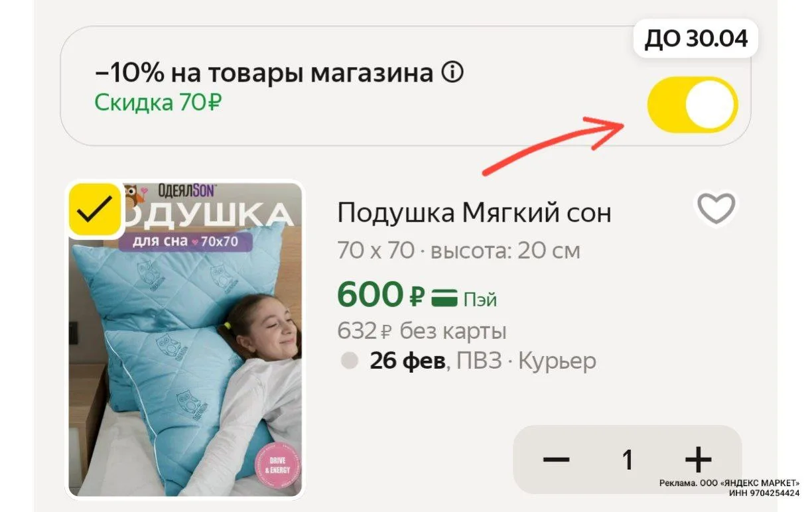Click the green Скидка 70₽ text

(158, 103)
